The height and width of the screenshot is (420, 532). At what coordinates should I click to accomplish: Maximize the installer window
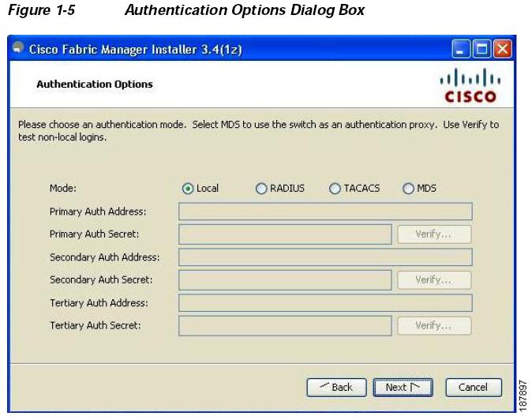[481, 49]
